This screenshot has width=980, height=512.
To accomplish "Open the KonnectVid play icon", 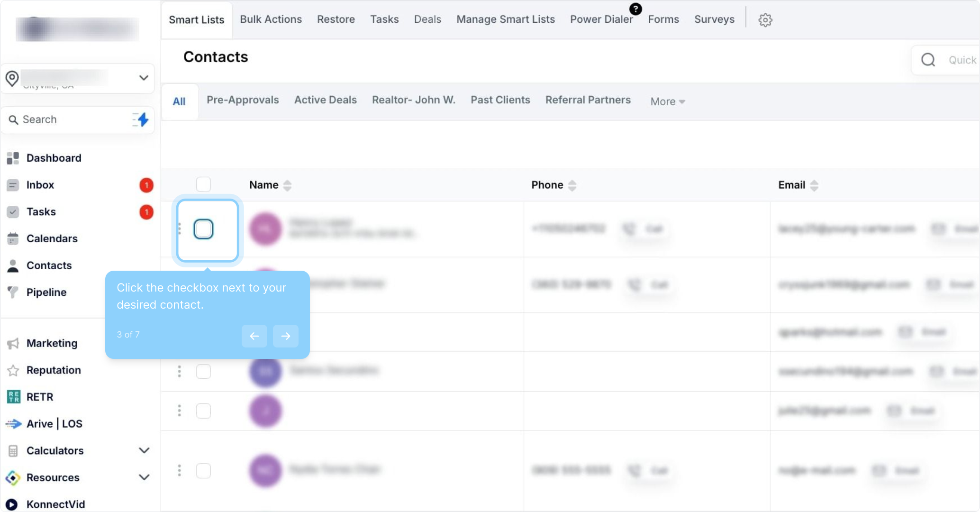I will (12, 504).
